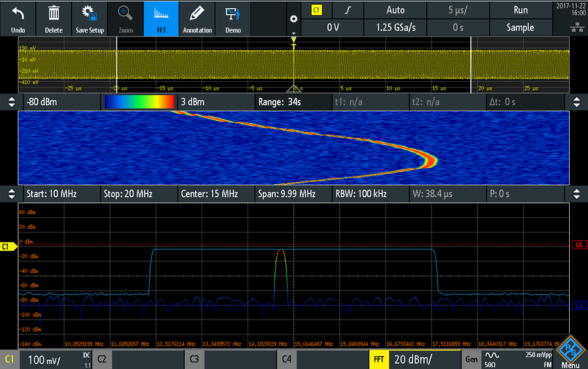
Task: Expand the arrows right of P: 0 s
Action: coord(577,194)
